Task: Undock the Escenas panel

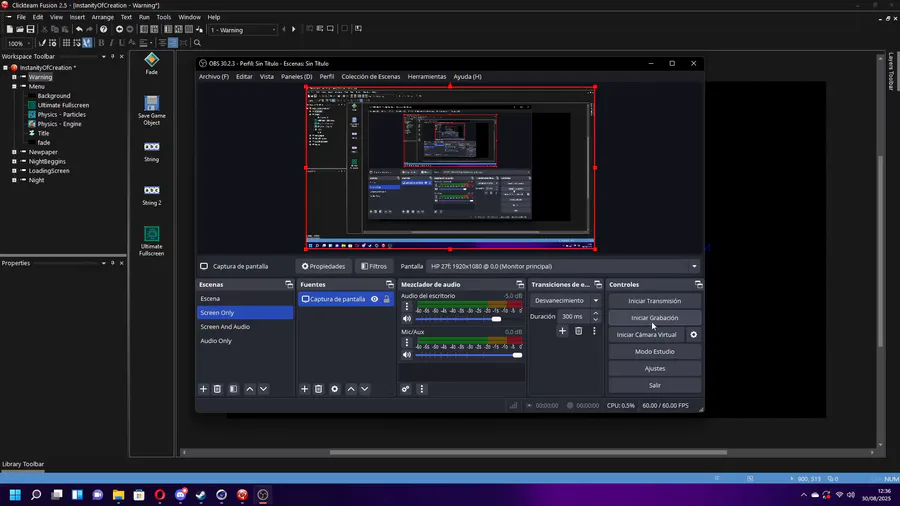Action: coord(289,285)
